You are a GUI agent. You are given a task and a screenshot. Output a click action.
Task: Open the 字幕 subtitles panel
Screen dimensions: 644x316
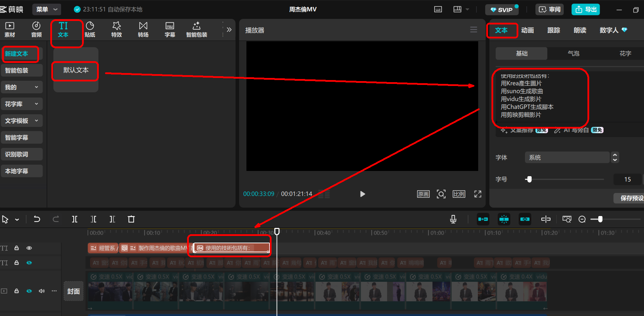[x=170, y=30]
